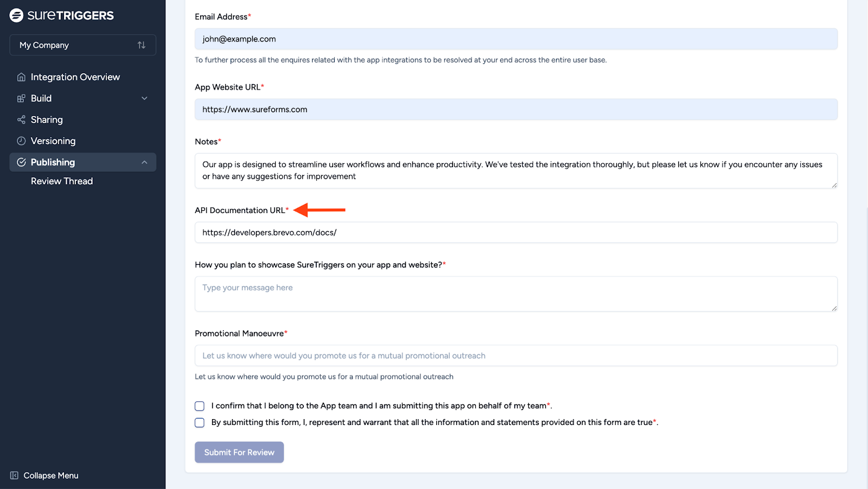Click the Collapse Menu label

point(50,475)
